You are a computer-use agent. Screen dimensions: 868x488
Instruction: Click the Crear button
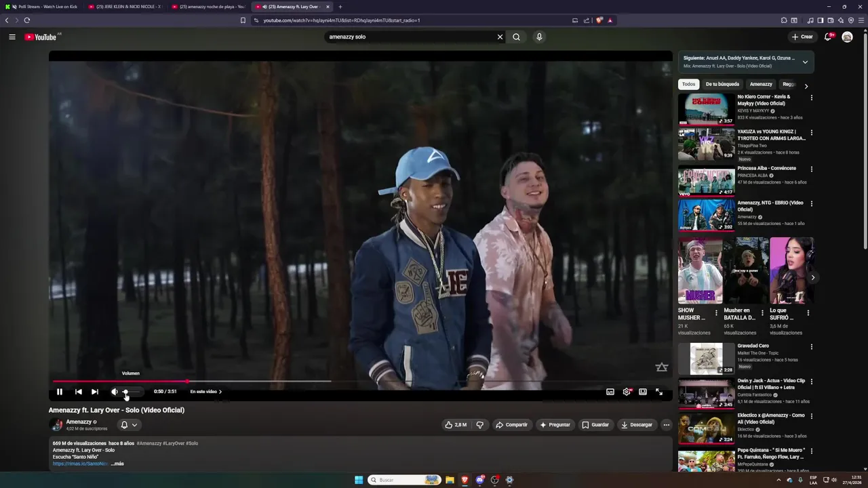point(802,37)
